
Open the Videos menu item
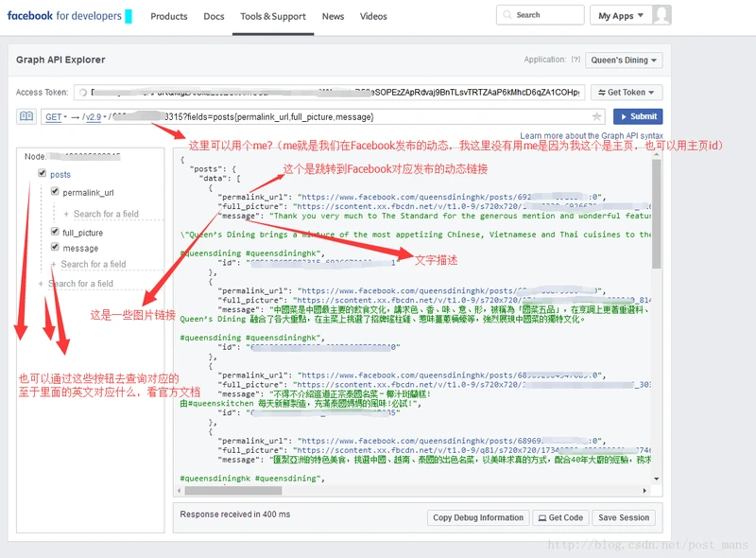[x=373, y=16]
